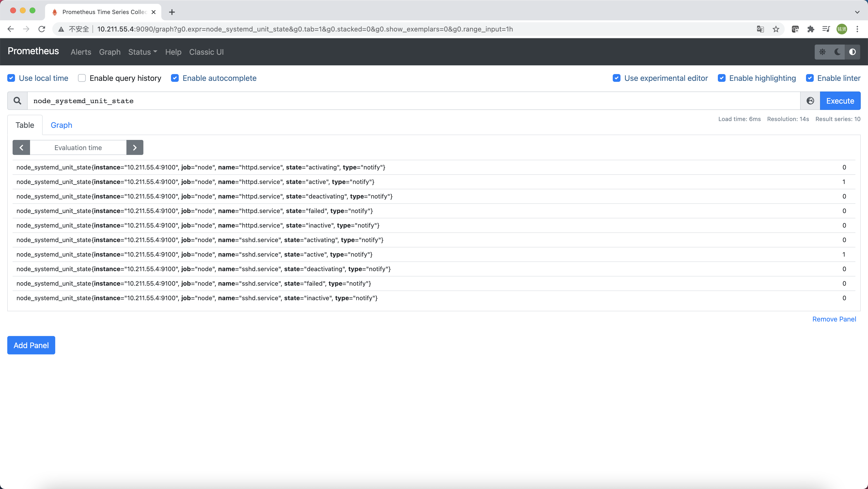The width and height of the screenshot is (868, 489).
Task: Click the browser reload page icon
Action: click(x=42, y=29)
